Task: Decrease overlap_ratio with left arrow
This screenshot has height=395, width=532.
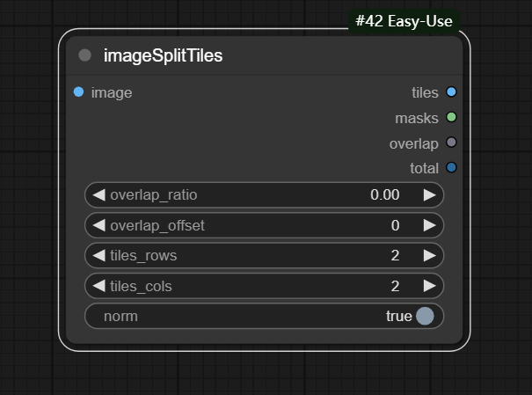Action: 98,194
